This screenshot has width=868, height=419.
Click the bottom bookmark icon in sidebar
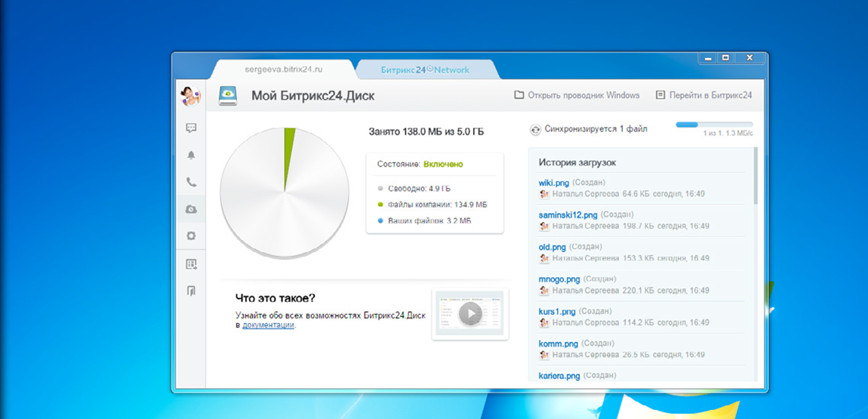point(191,291)
